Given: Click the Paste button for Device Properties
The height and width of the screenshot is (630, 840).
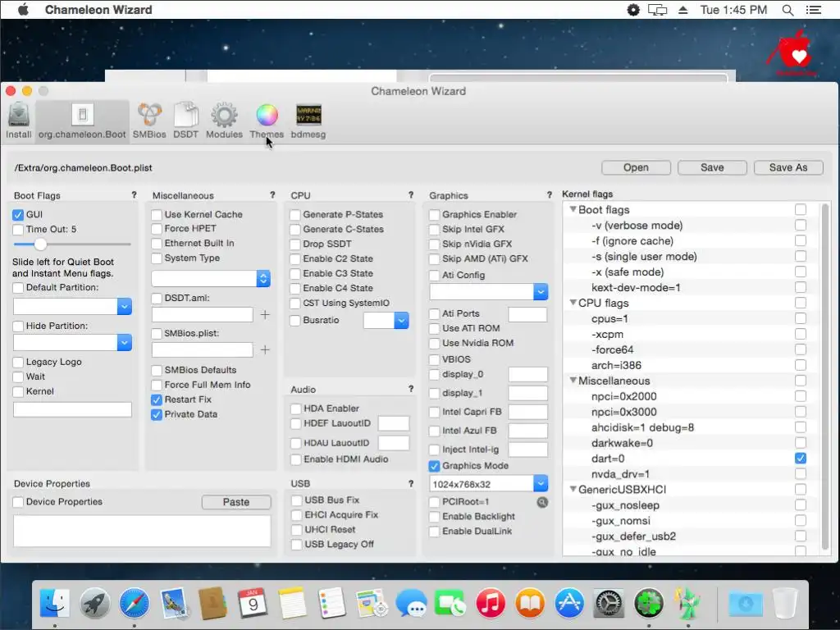Looking at the screenshot, I should (x=236, y=502).
